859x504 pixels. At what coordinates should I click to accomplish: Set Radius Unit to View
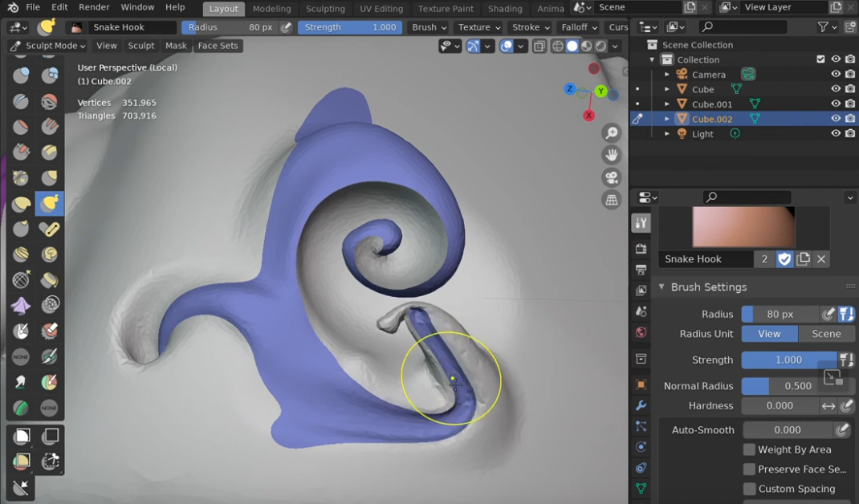pos(769,334)
